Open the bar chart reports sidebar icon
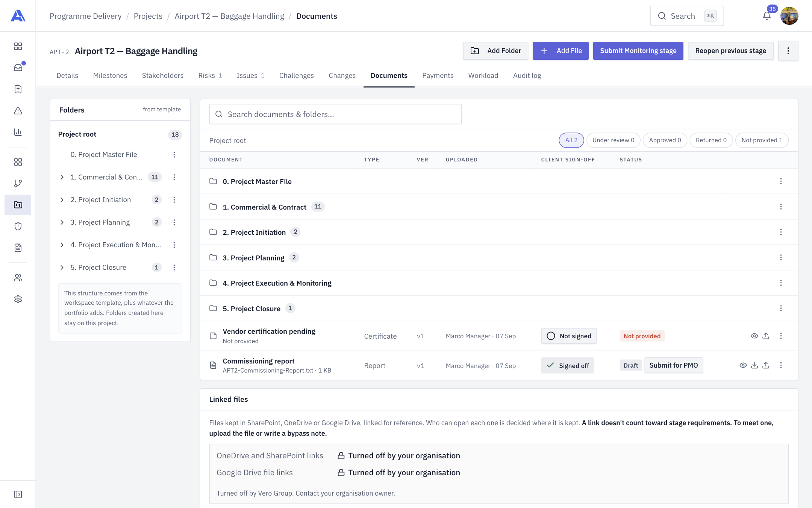 coord(18,132)
